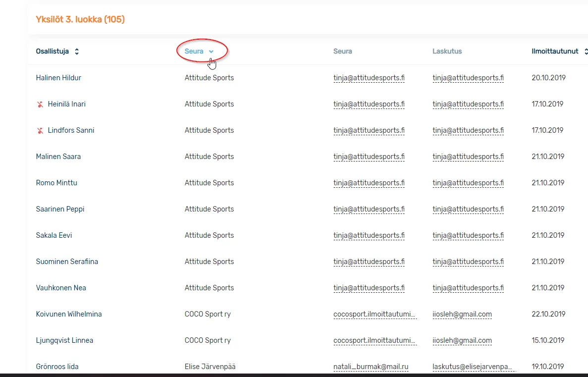Click COCO Sport ry in Koivunen Wilhelmina row
Viewport: 588px width, 377px height.
coord(208,314)
